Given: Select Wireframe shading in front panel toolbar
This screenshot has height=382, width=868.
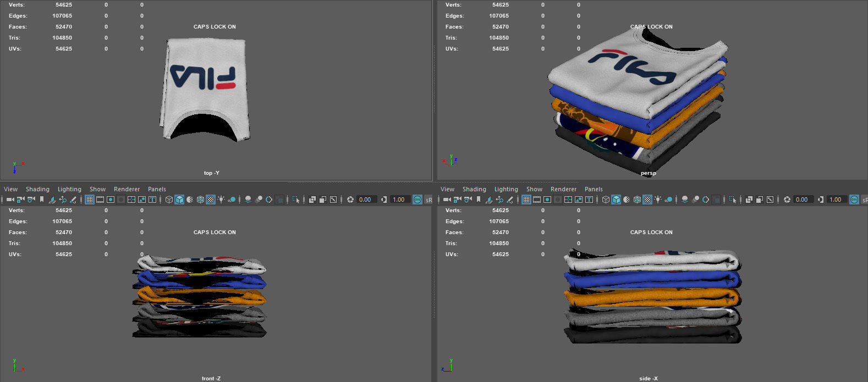Looking at the screenshot, I should [x=169, y=200].
